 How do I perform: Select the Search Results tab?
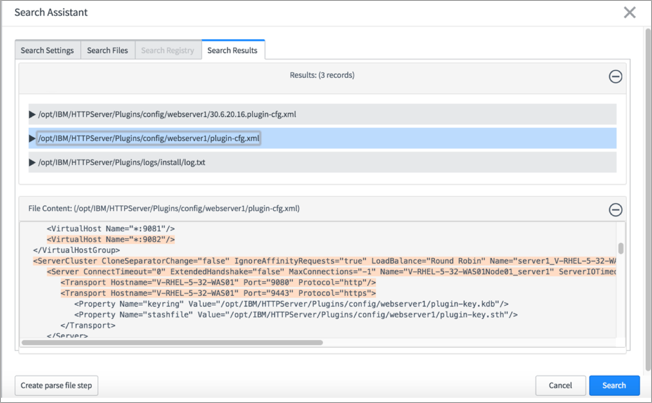point(232,50)
